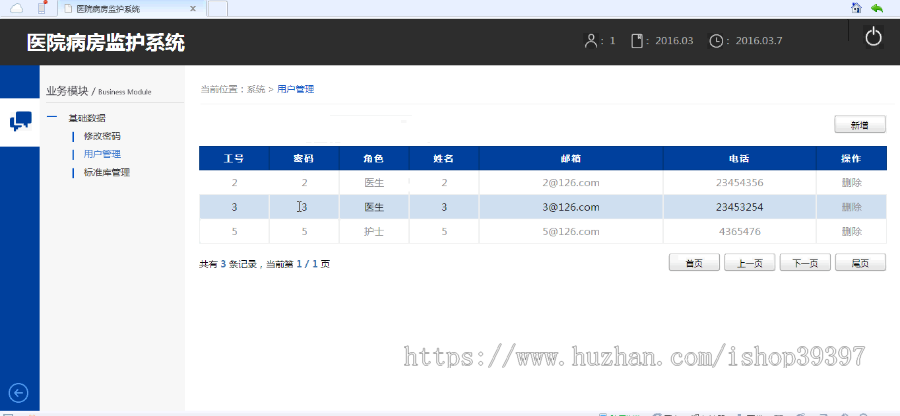Open the 标准库管理 menu item
Image resolution: width=900 pixels, height=416 pixels.
coord(107,172)
